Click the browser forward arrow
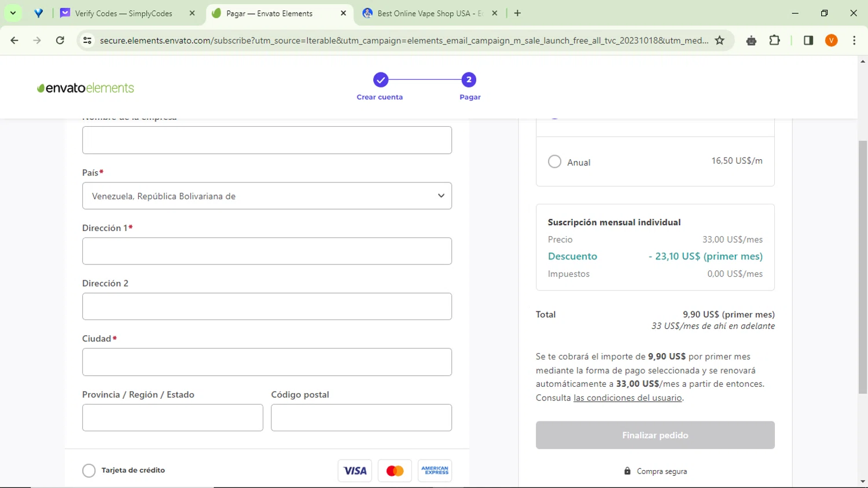Screen dimensions: 868x488 point(37,41)
